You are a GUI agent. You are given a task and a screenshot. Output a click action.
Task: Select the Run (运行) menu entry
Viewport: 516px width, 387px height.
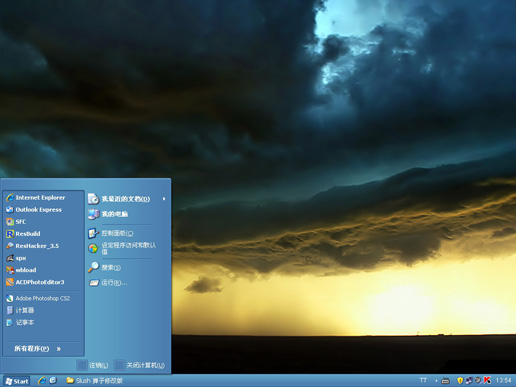pyautogui.click(x=108, y=283)
